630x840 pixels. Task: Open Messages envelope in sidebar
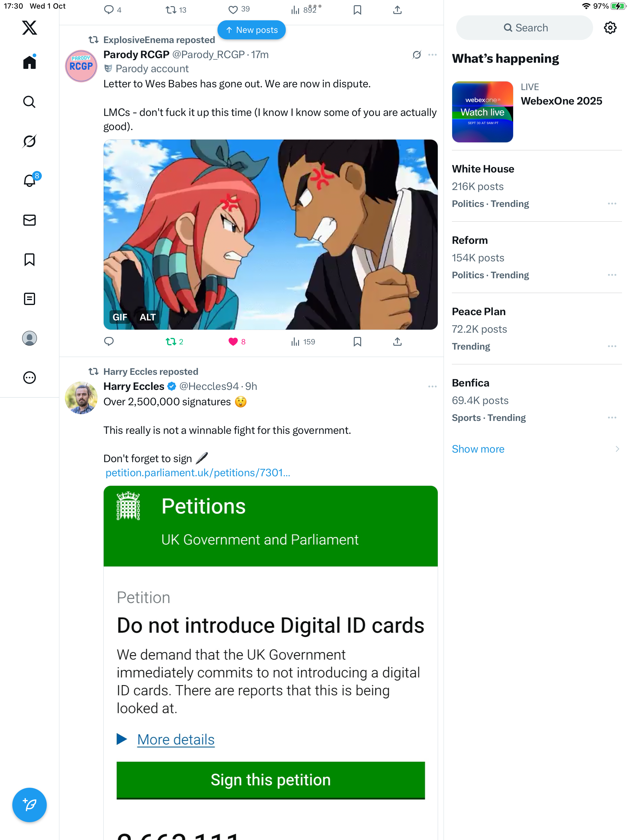(29, 220)
